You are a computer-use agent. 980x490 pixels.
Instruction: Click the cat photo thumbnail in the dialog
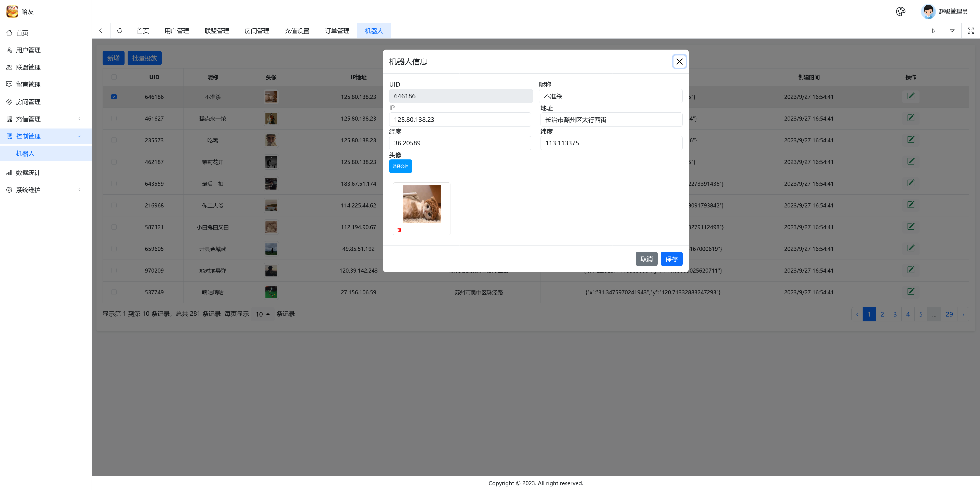(x=421, y=204)
